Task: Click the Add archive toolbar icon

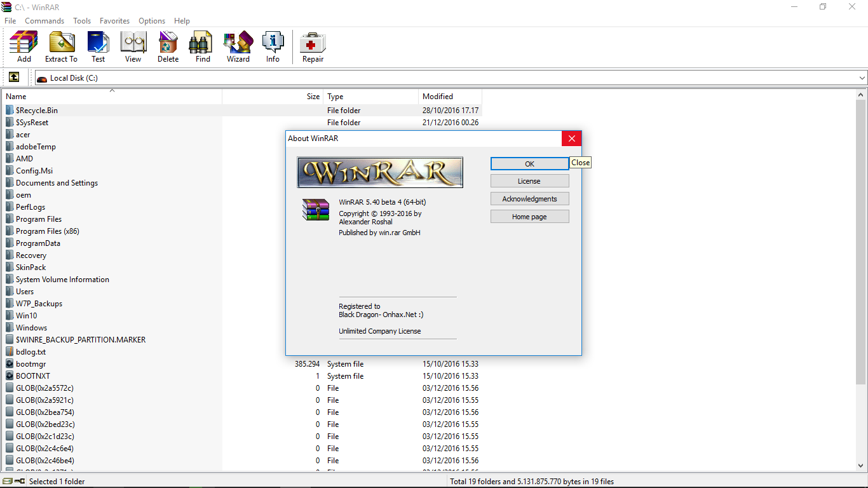Action: [24, 43]
